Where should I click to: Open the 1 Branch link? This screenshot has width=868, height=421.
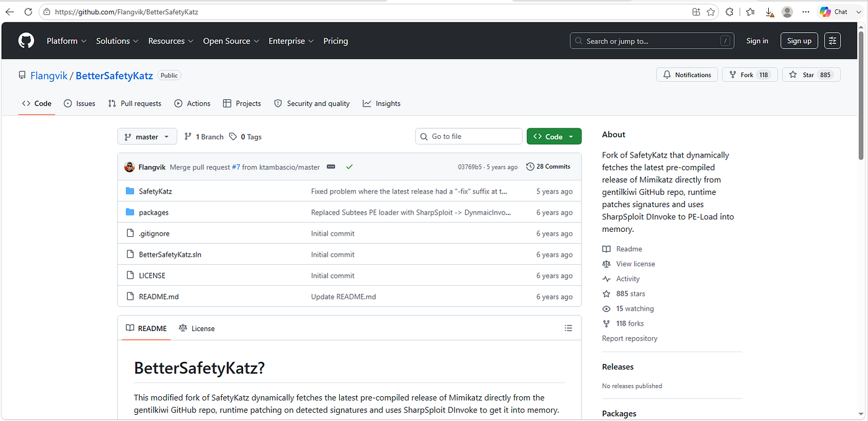click(x=204, y=136)
